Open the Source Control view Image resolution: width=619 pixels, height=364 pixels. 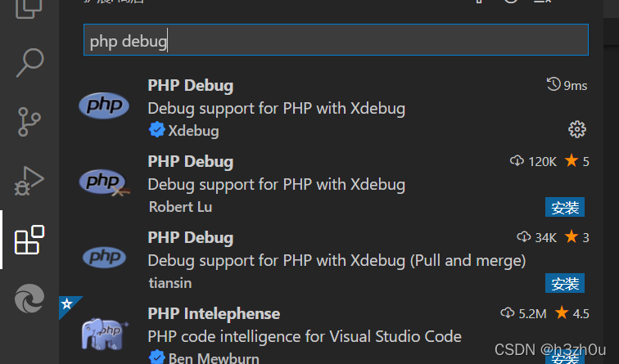30,121
